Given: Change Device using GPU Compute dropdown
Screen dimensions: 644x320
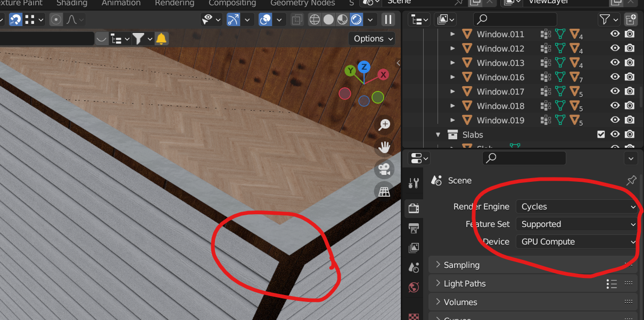Looking at the screenshot, I should click(576, 241).
